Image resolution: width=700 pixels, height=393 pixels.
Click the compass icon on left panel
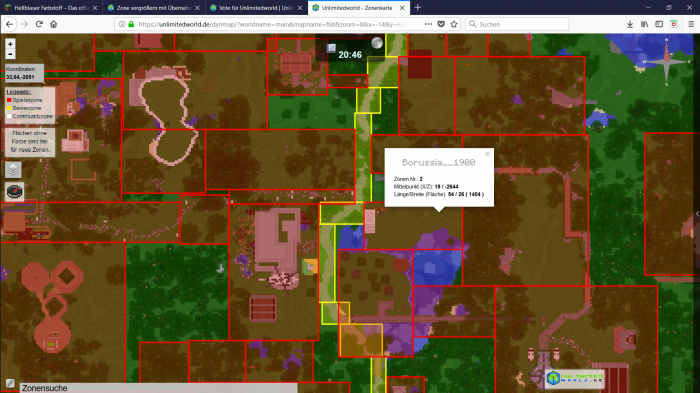coord(14,192)
